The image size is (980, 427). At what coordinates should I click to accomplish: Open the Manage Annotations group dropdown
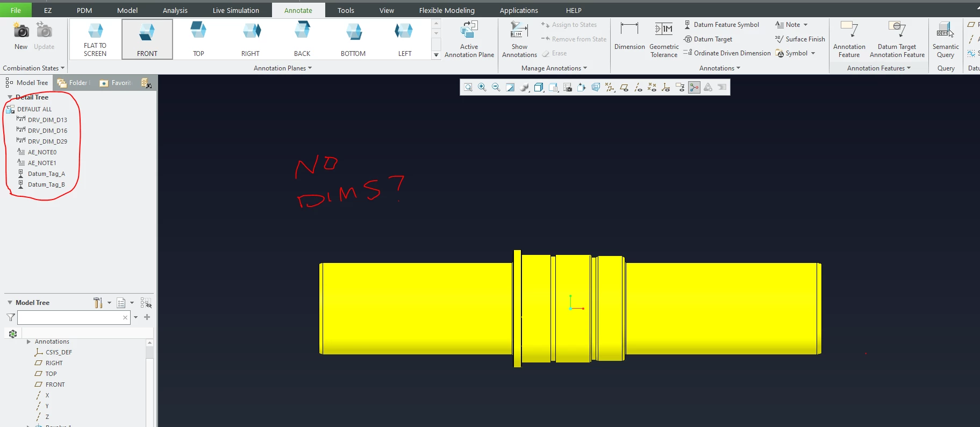click(x=554, y=68)
